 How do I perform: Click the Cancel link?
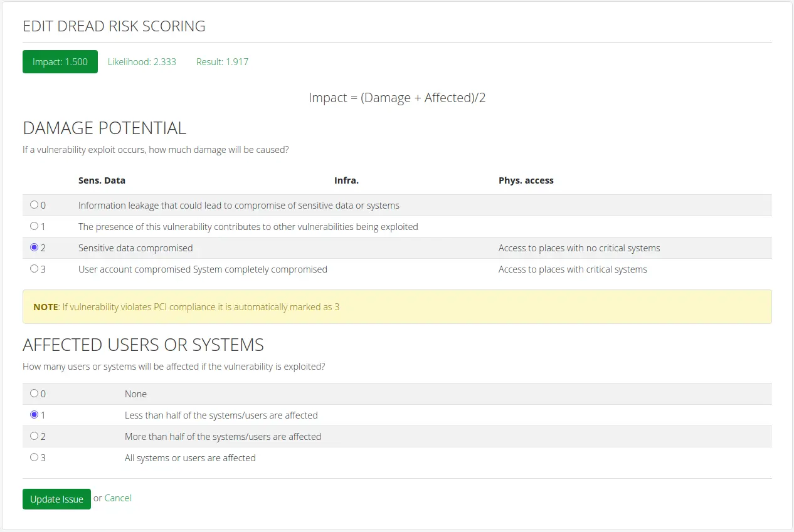[118, 498]
